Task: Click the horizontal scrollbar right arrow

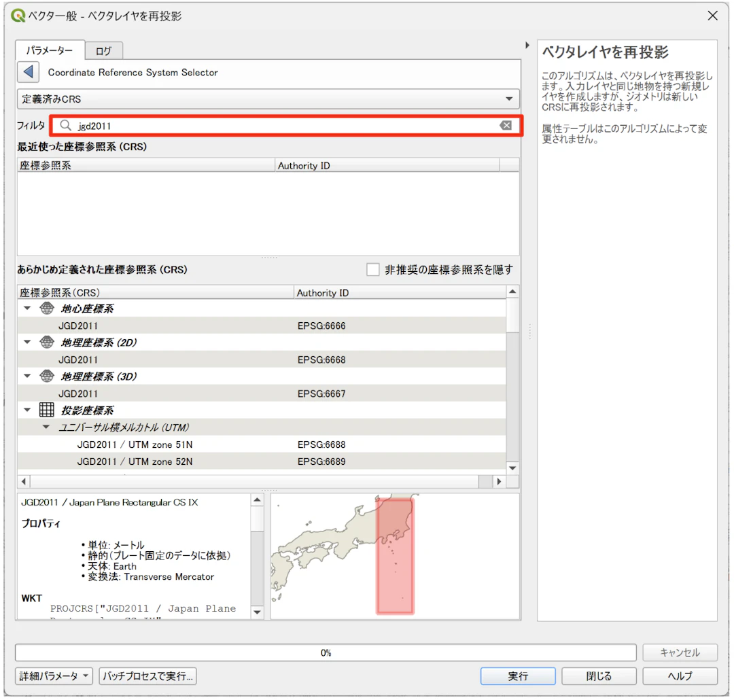Action: 499,481
